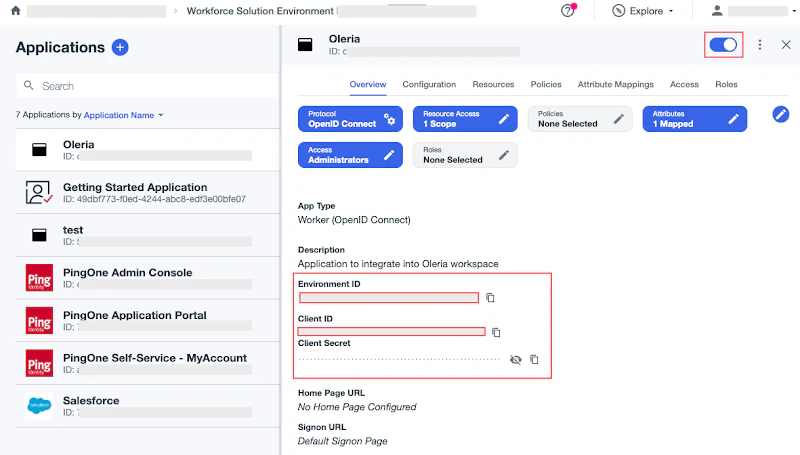Open the user profile icon
Viewport: 800px width, 455px height.
(x=717, y=11)
